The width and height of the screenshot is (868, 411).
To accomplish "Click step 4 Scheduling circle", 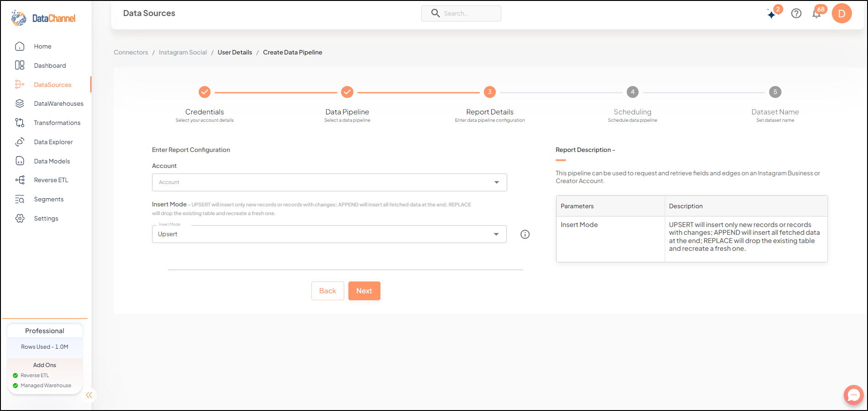I will click(x=633, y=92).
